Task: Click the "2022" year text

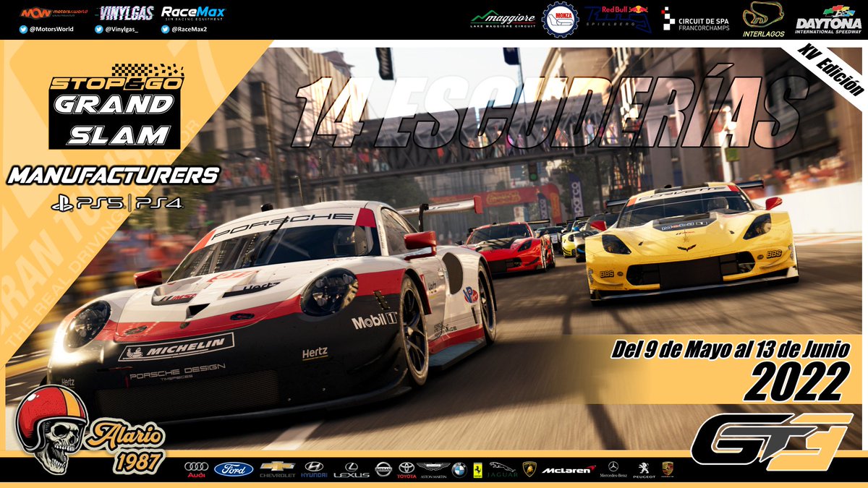Action: click(796, 381)
